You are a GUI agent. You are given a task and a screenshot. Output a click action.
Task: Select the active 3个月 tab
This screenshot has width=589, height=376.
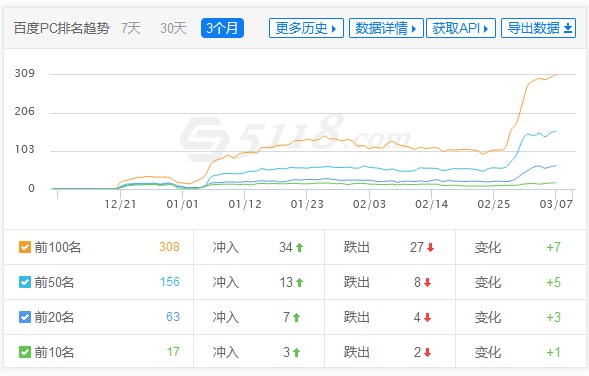tap(222, 28)
